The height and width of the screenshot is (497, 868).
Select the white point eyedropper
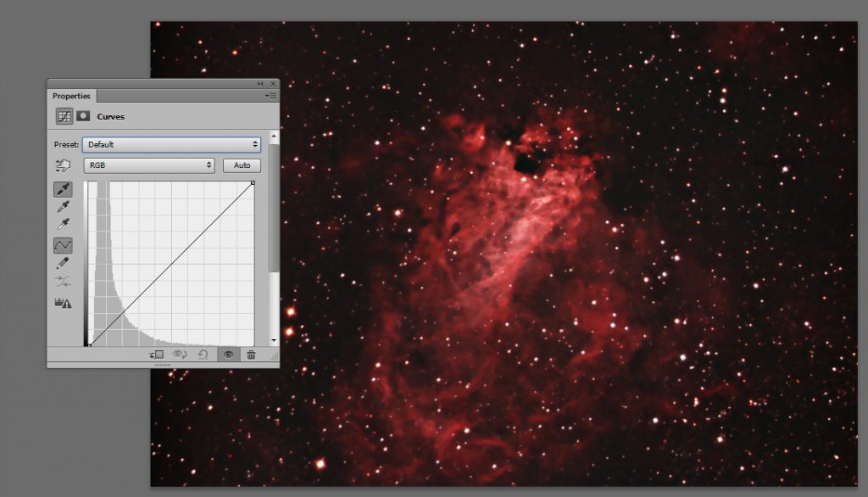coord(63,225)
